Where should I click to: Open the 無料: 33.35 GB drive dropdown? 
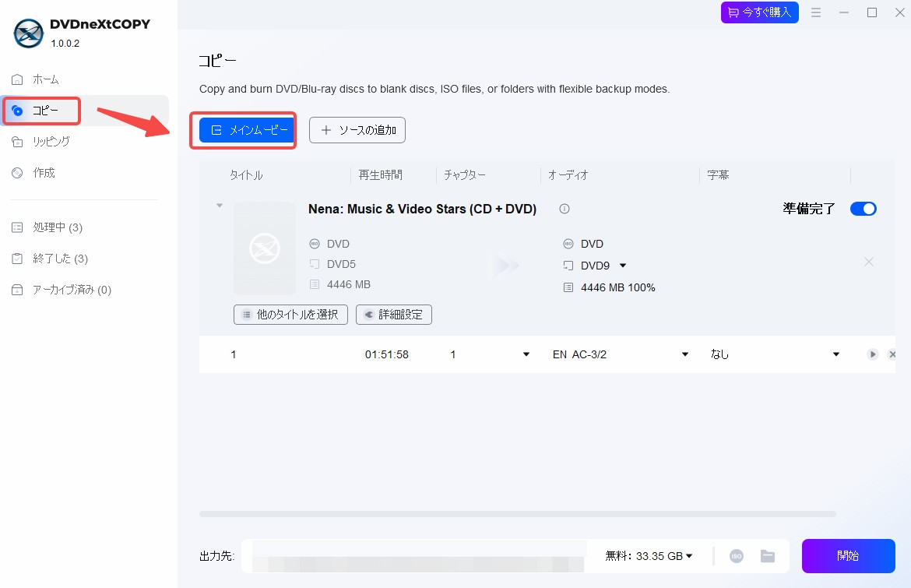(649, 556)
